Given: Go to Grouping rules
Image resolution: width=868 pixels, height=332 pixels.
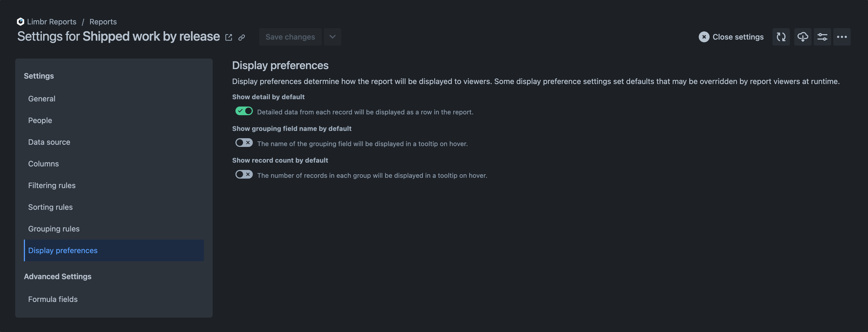Looking at the screenshot, I should [54, 229].
